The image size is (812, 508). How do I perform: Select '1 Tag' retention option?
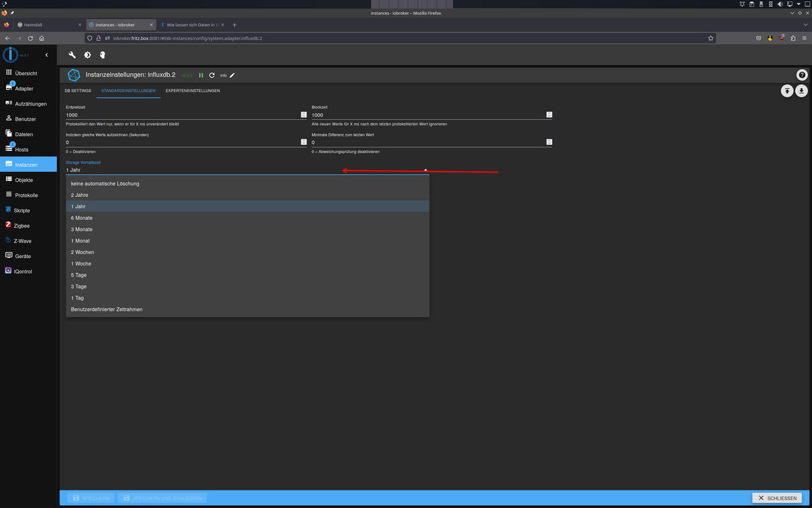pos(248,298)
